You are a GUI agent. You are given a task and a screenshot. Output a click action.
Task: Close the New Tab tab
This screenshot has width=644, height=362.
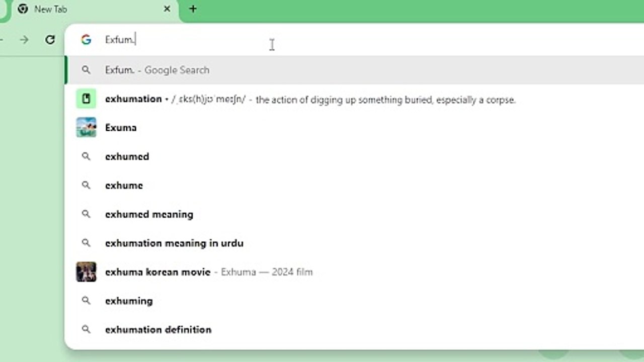(x=167, y=9)
